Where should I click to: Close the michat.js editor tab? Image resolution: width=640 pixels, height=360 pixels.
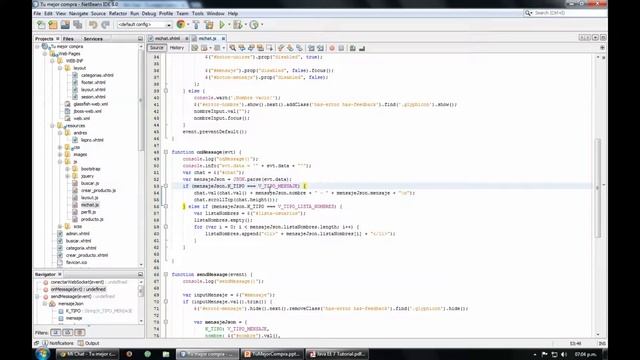point(223,38)
